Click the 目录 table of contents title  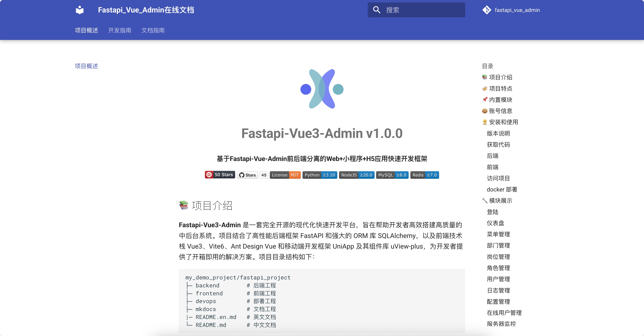[x=488, y=66]
